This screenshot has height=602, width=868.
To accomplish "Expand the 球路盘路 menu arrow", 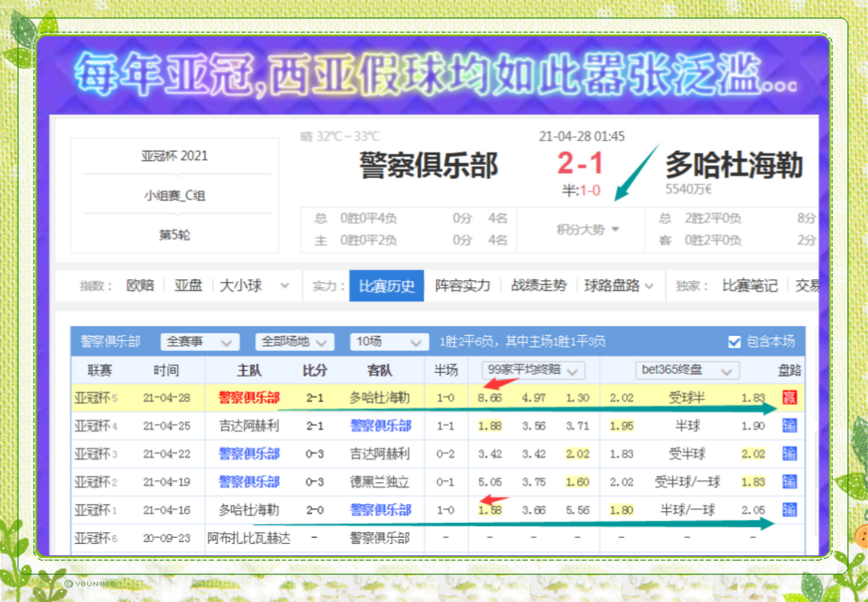I will click(x=649, y=286).
